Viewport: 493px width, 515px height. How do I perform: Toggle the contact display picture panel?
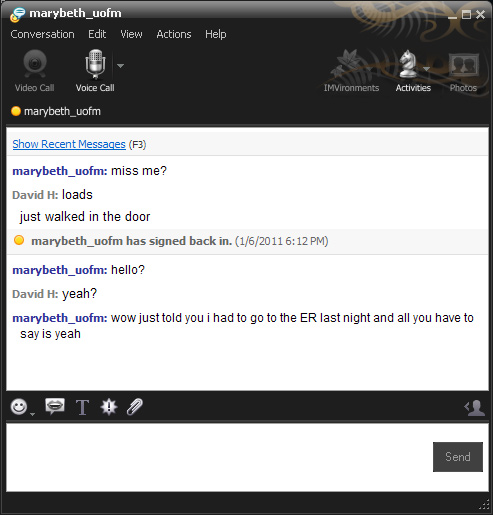475,407
